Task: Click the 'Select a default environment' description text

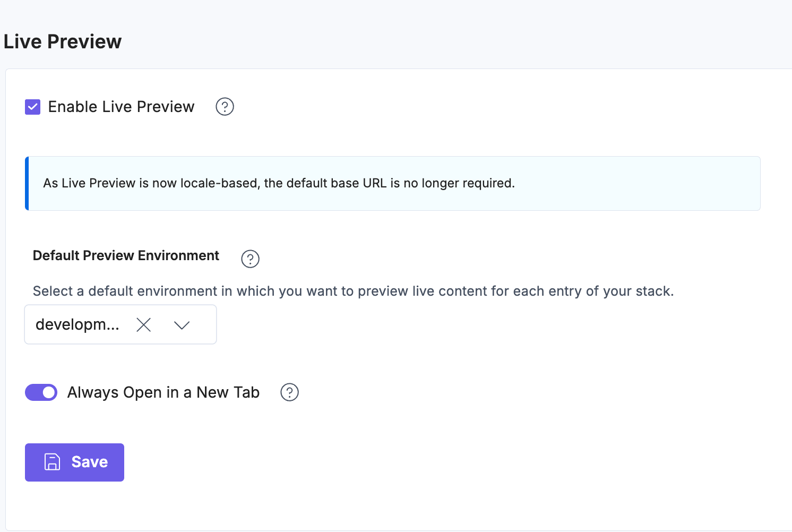Action: tap(353, 291)
